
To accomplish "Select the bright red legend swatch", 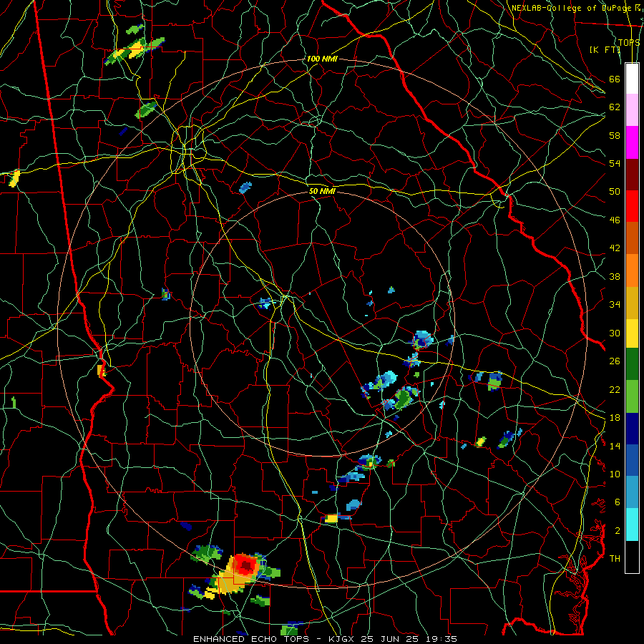I will (632, 206).
